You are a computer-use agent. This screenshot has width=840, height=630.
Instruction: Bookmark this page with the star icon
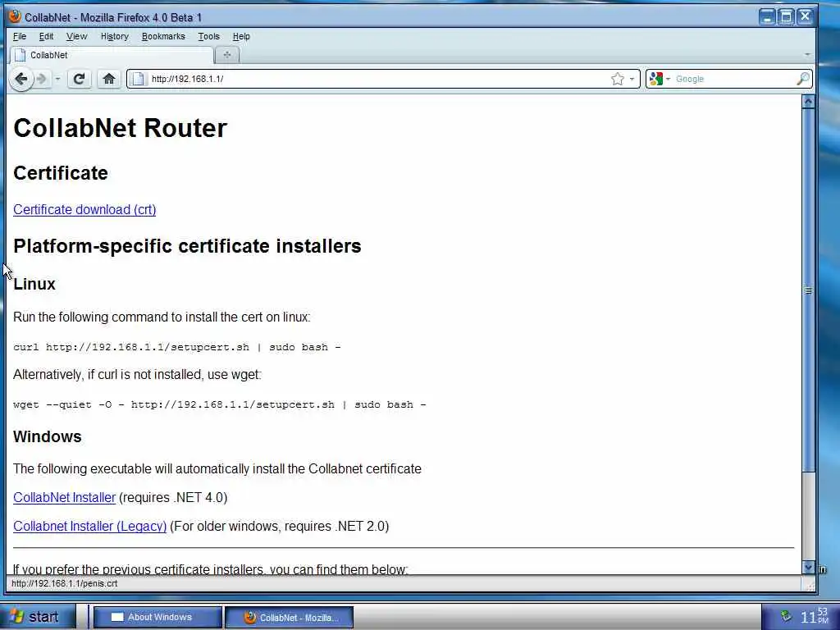[x=617, y=80]
